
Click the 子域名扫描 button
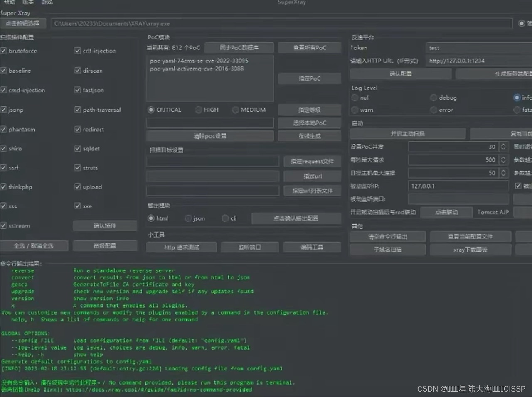388,250
